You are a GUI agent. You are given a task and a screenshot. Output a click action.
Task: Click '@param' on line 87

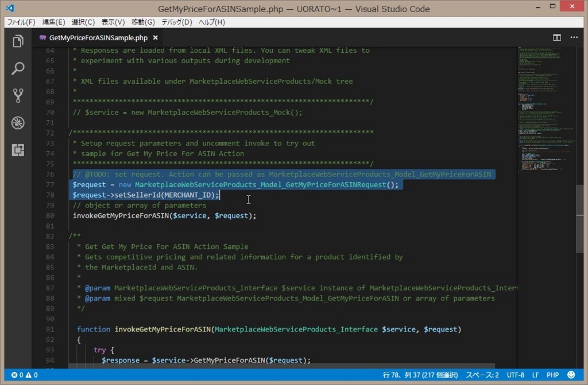[98, 288]
